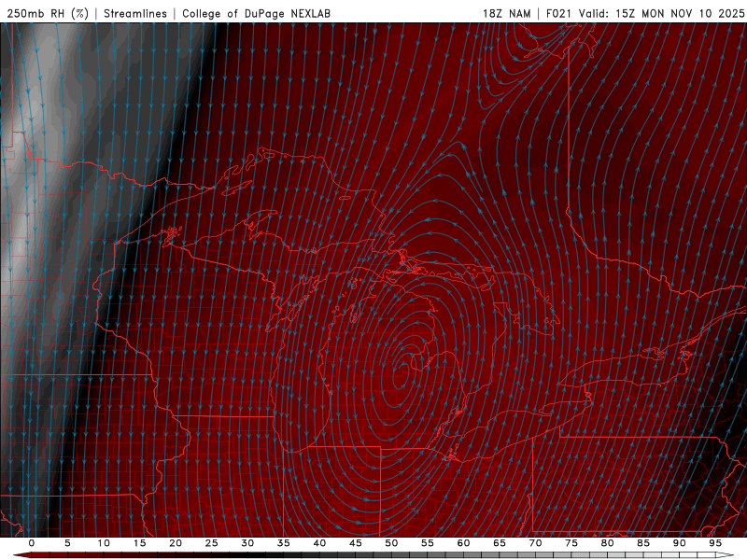Select the colorbar label "75"
Screen dimensions: 747x560
[x=571, y=543]
